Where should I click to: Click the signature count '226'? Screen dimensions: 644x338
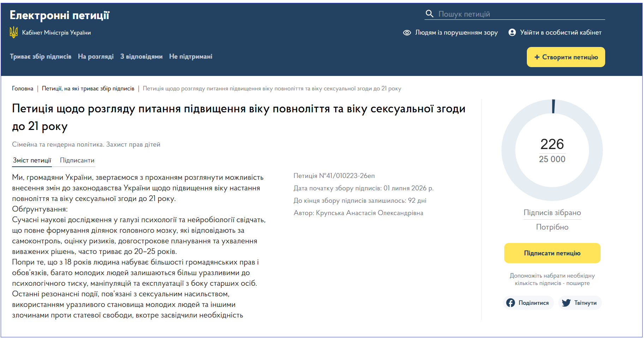click(x=552, y=144)
